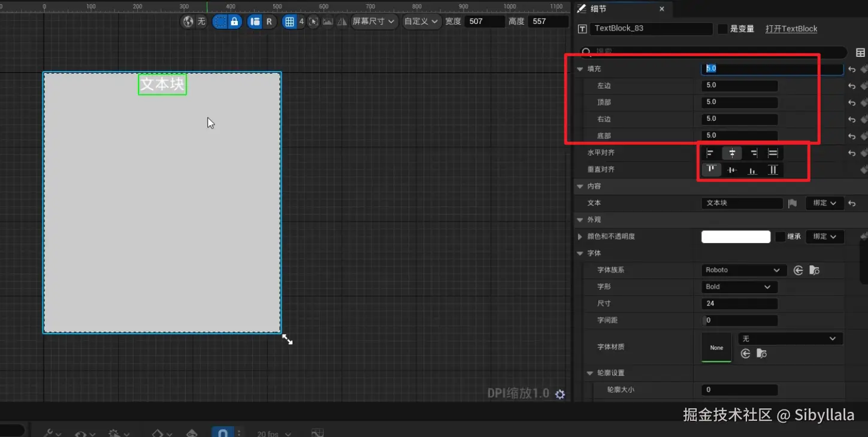The width and height of the screenshot is (868, 437).
Task: Click the localization globe icon
Action: [188, 22]
